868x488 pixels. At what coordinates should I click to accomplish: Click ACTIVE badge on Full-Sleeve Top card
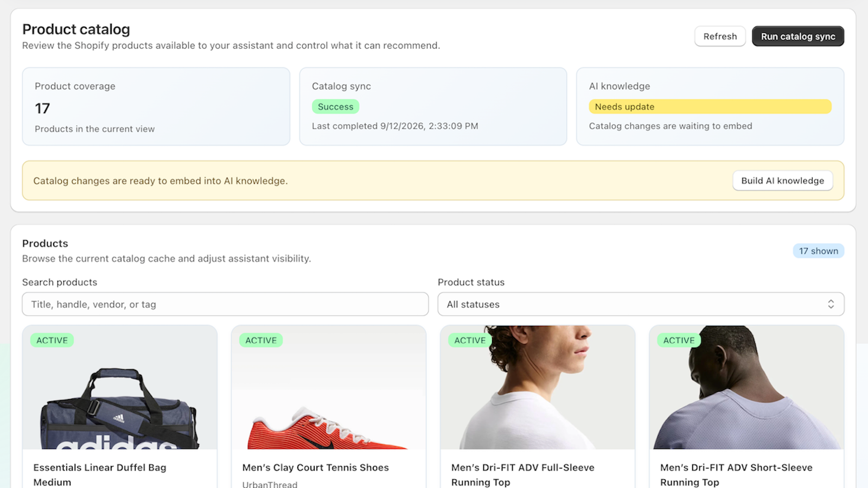pyautogui.click(x=470, y=341)
